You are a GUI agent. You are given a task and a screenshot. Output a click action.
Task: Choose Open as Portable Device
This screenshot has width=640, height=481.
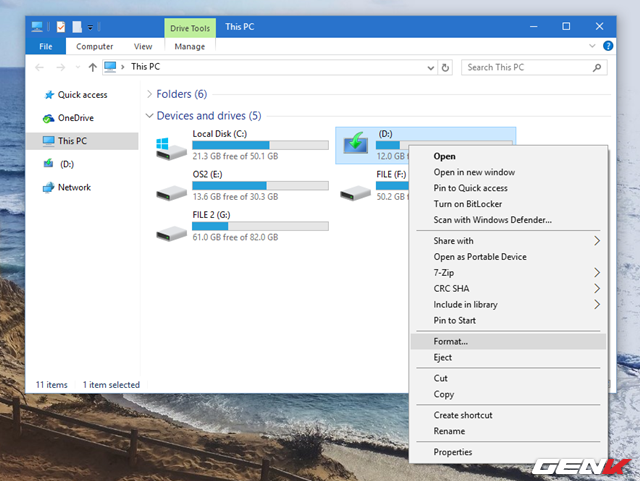[508, 257]
